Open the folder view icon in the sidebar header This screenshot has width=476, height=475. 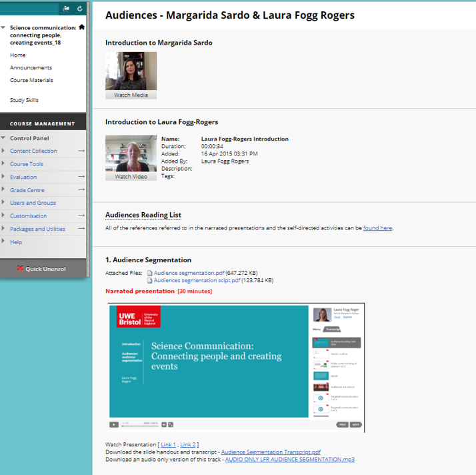(x=66, y=9)
